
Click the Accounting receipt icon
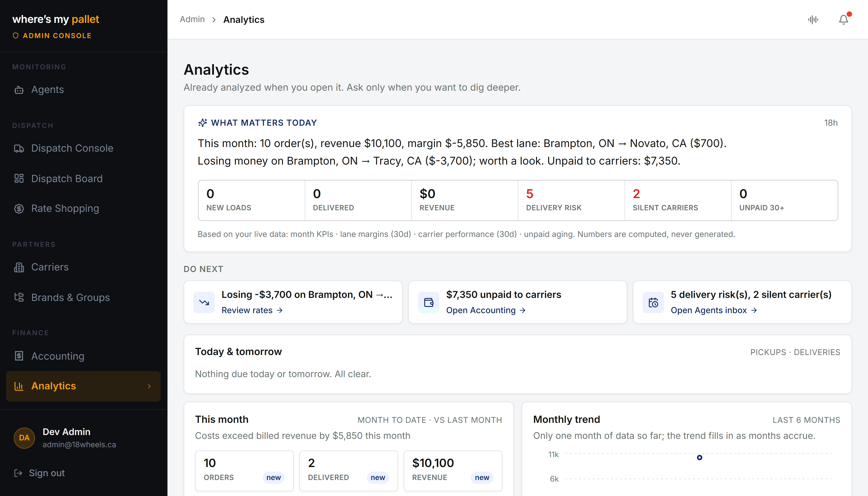(19, 356)
